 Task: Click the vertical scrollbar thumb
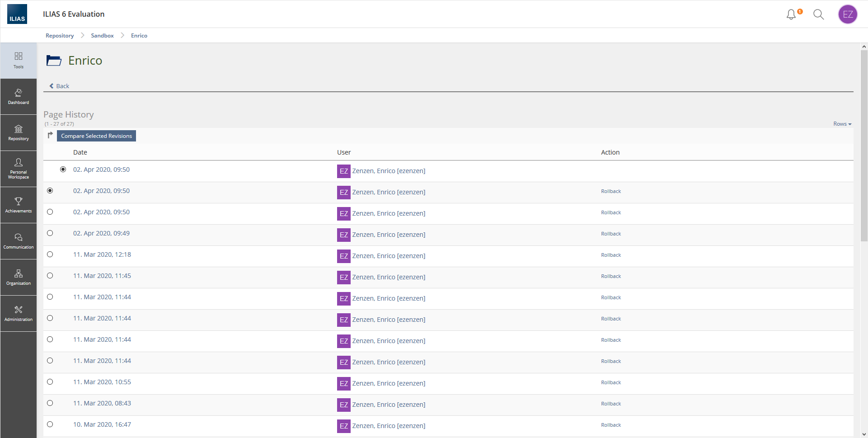864,145
